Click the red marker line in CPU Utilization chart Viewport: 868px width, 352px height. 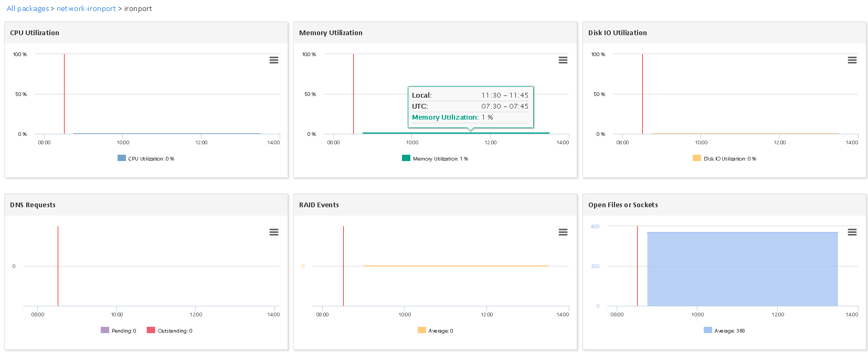tap(64, 94)
